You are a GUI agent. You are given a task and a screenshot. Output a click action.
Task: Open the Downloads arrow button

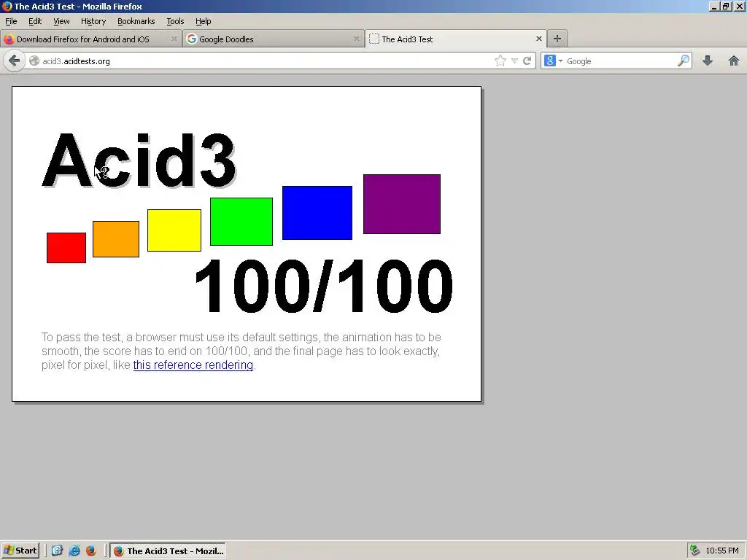[x=708, y=61]
